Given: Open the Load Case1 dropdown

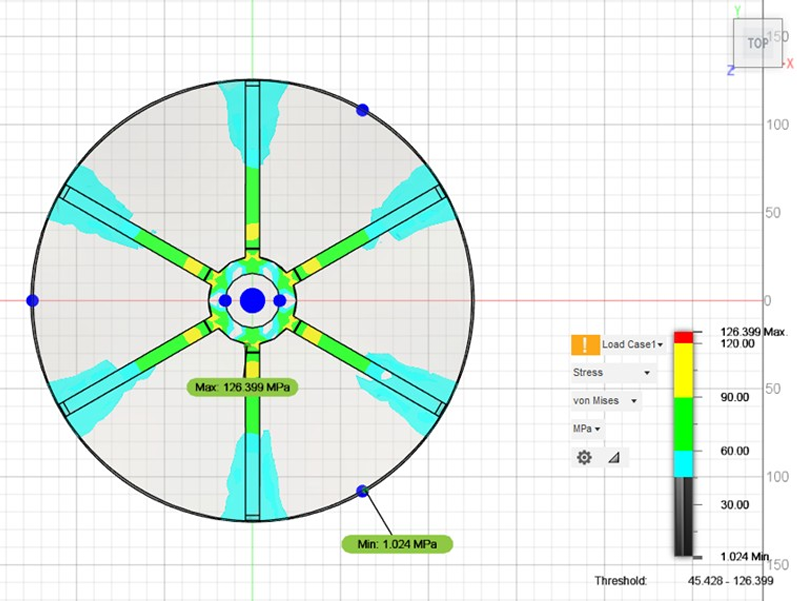Looking at the screenshot, I should pos(633,345).
